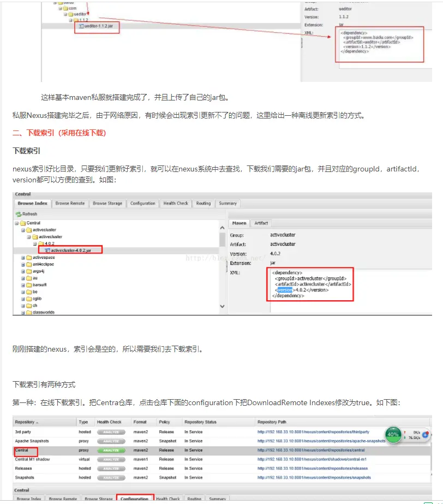This screenshot has width=443, height=504.
Task: Sort by the Repository column header
Action: pos(45,422)
